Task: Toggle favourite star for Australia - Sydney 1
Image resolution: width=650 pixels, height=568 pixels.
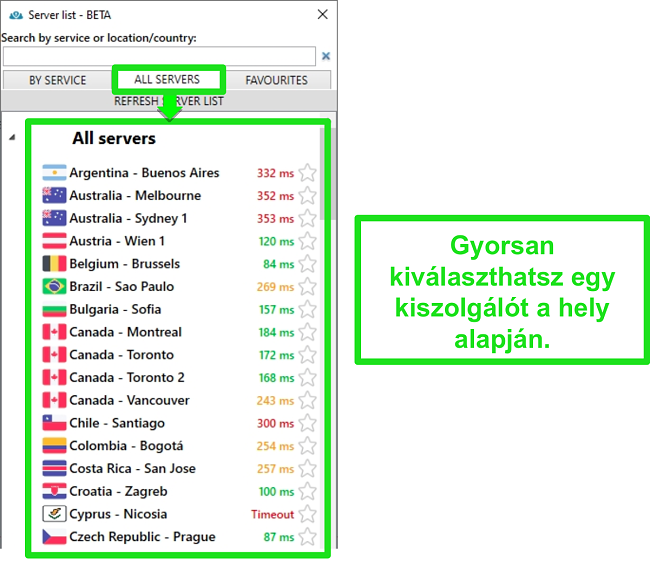Action: click(307, 218)
